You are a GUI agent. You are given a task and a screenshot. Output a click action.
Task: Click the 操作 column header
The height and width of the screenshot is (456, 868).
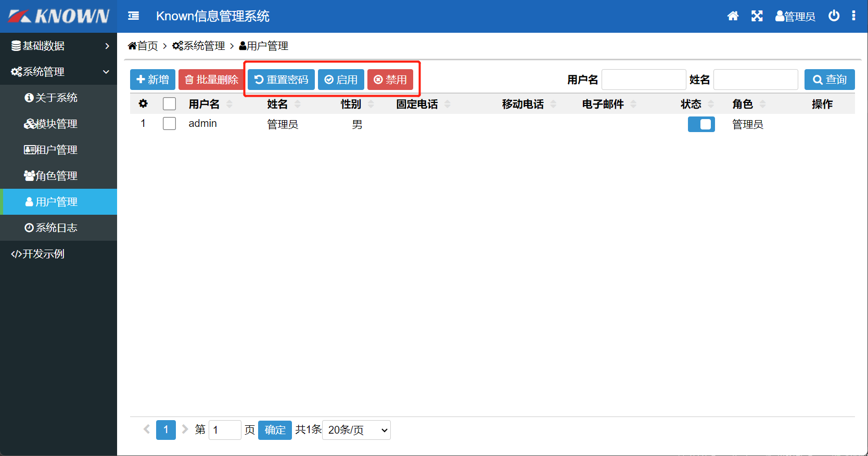click(822, 104)
